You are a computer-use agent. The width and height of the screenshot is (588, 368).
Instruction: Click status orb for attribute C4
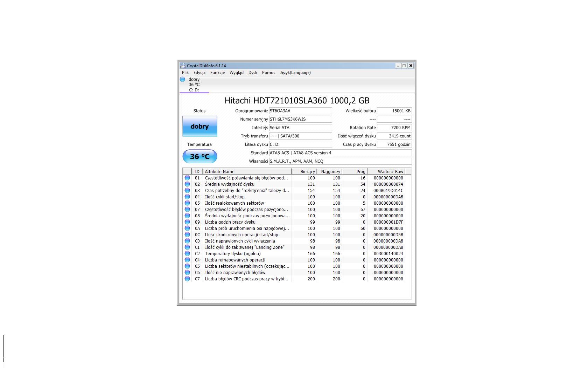point(187,260)
